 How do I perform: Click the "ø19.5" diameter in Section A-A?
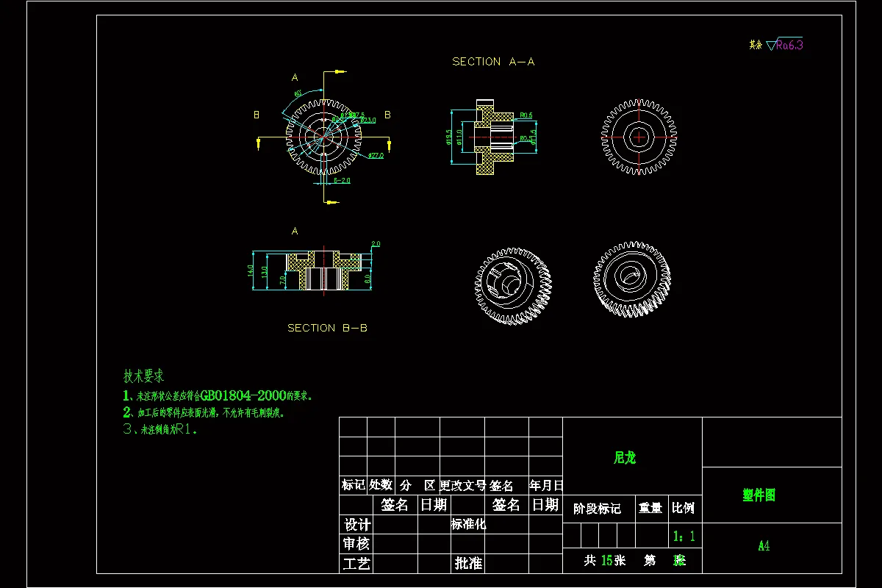coord(449,137)
